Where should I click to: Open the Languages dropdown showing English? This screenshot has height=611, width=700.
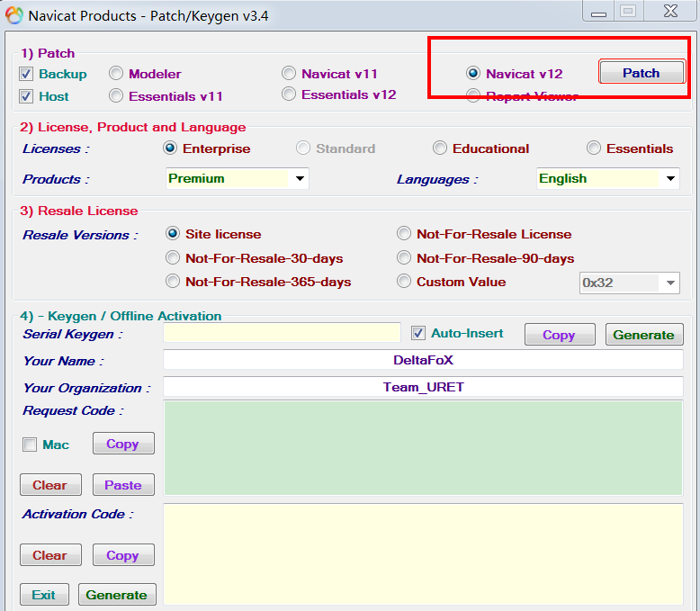607,179
